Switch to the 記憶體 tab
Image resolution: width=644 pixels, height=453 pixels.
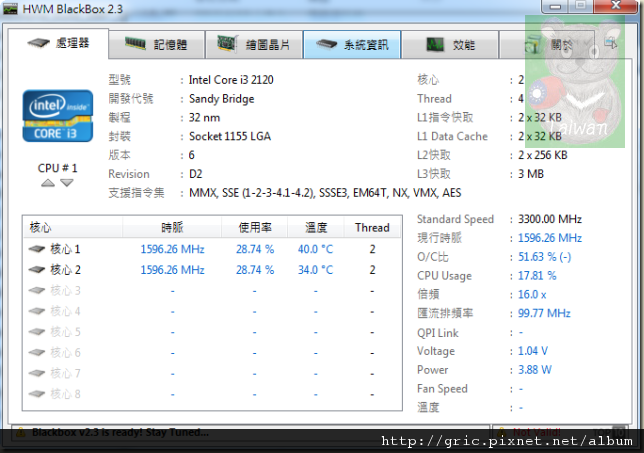[157, 44]
